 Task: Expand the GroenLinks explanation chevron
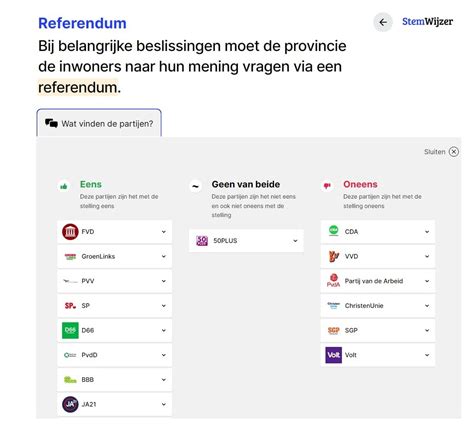point(164,256)
